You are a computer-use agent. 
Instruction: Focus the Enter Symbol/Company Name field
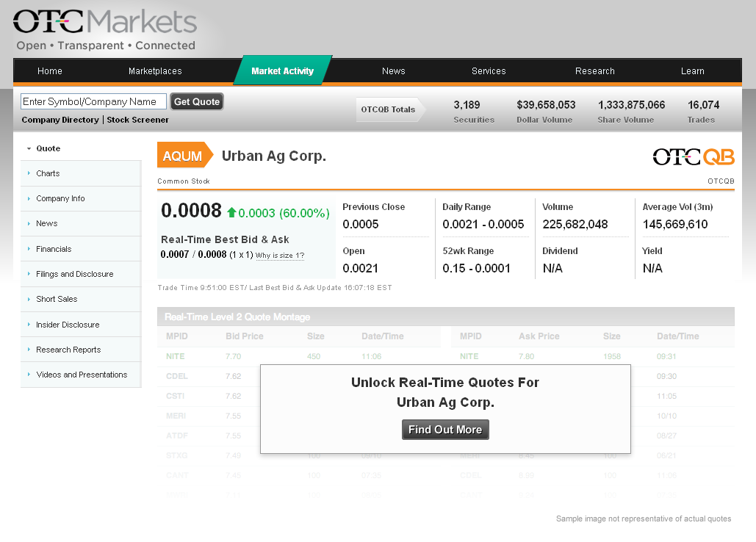coord(93,101)
